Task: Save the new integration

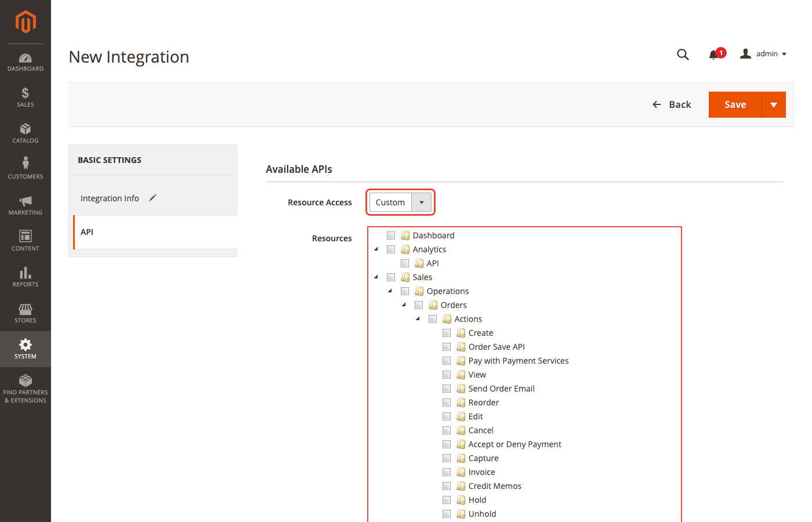Action: point(735,104)
